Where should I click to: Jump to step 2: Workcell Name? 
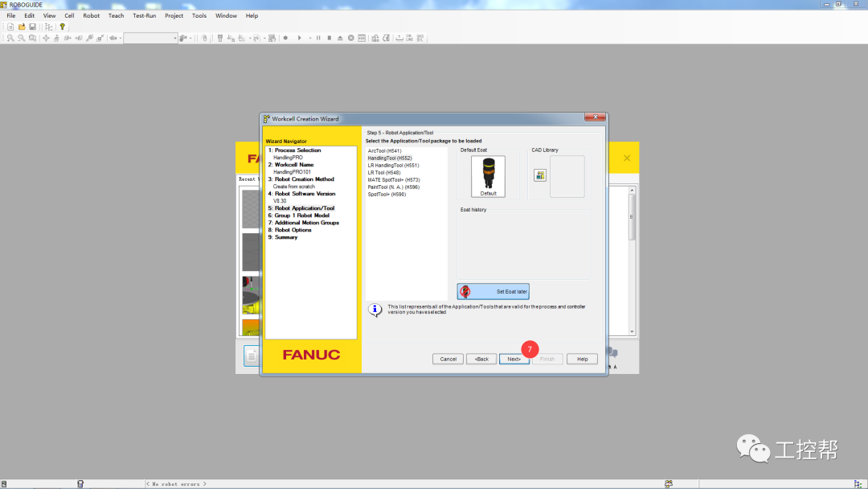point(291,165)
